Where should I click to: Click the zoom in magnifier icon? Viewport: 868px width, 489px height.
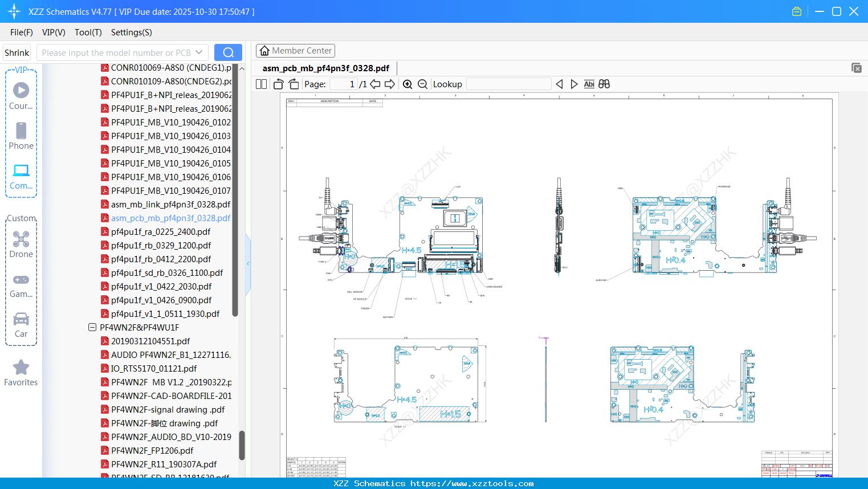(x=407, y=84)
